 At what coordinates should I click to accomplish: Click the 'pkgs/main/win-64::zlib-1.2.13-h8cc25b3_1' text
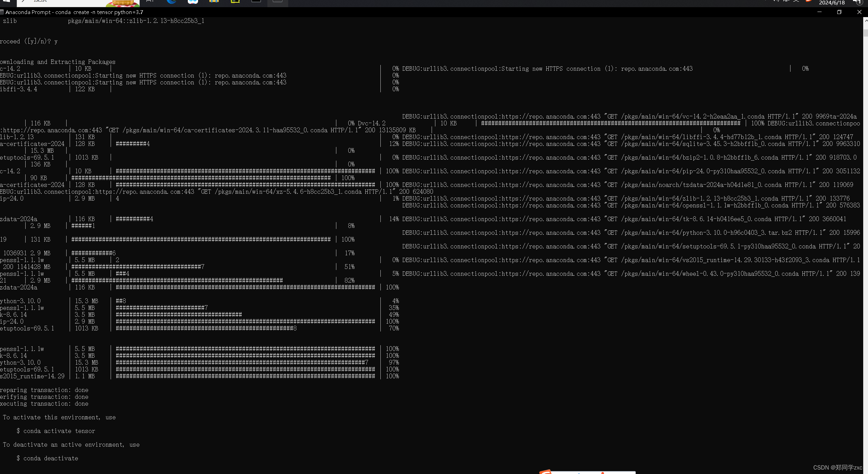[136, 21]
